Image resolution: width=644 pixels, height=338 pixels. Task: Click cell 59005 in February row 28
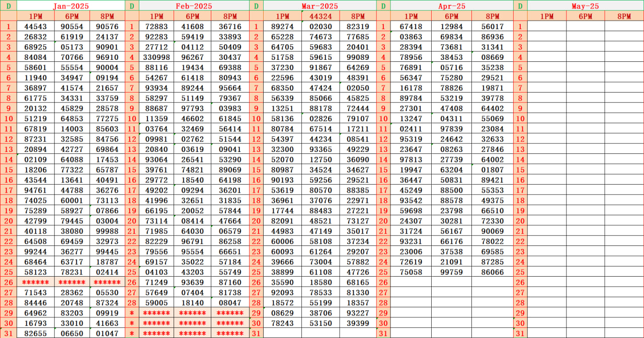(x=156, y=303)
